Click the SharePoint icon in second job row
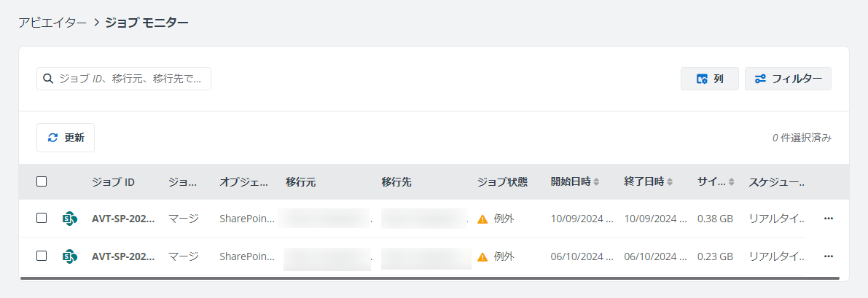The image size is (868, 298). pyautogui.click(x=70, y=256)
